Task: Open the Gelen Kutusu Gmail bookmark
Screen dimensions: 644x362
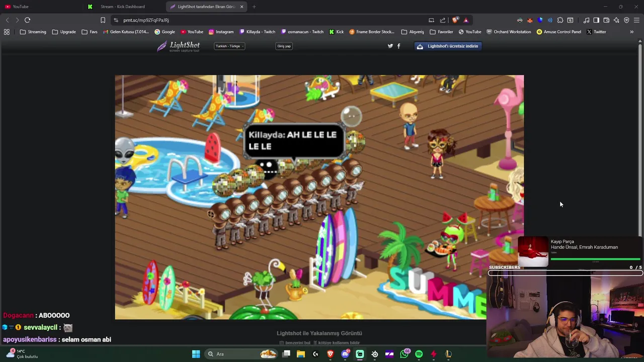Action: pos(126,32)
